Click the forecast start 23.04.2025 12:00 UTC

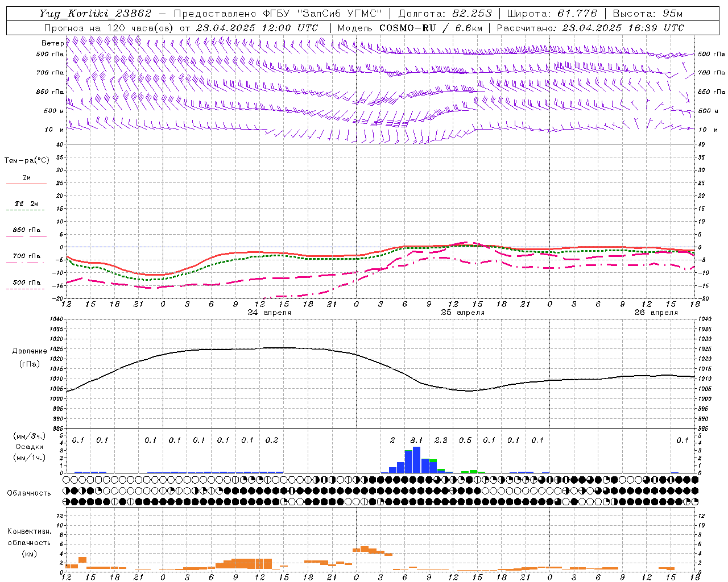(257, 28)
